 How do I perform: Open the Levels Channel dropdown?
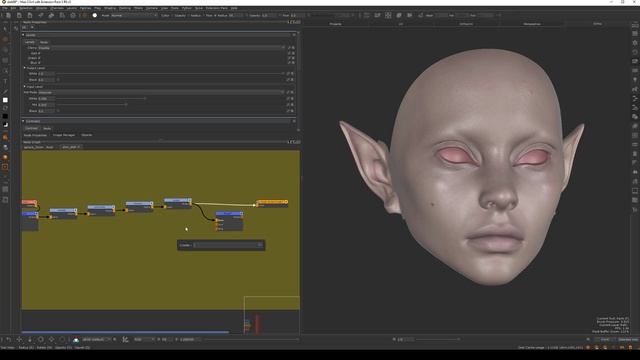point(162,48)
